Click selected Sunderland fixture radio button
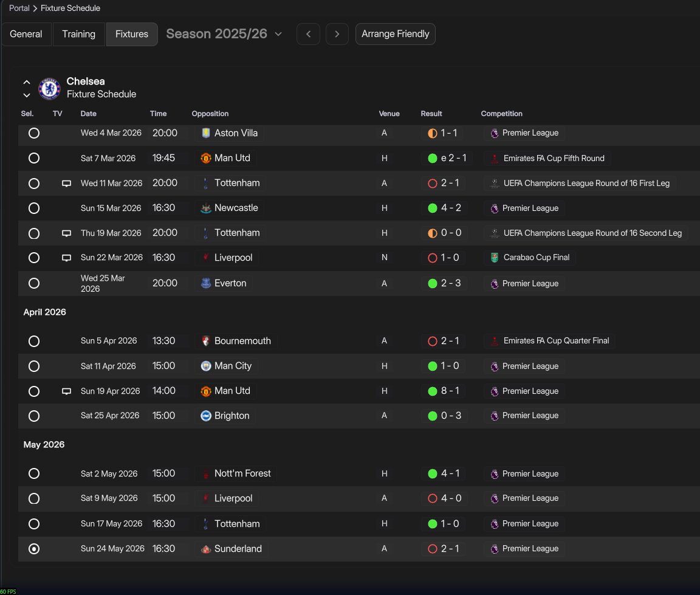Screen dimensions: 700x595 34,549
